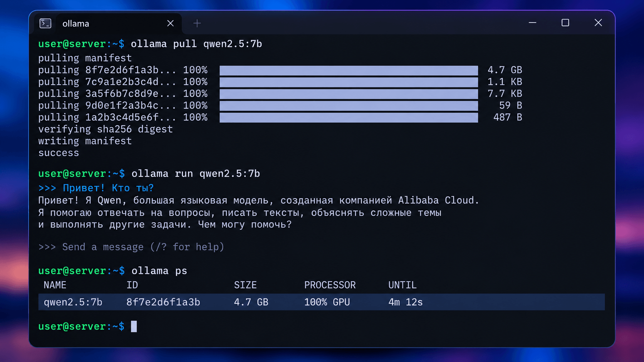
Task: Click the terminal icon in the ollama tab
Action: 45,23
